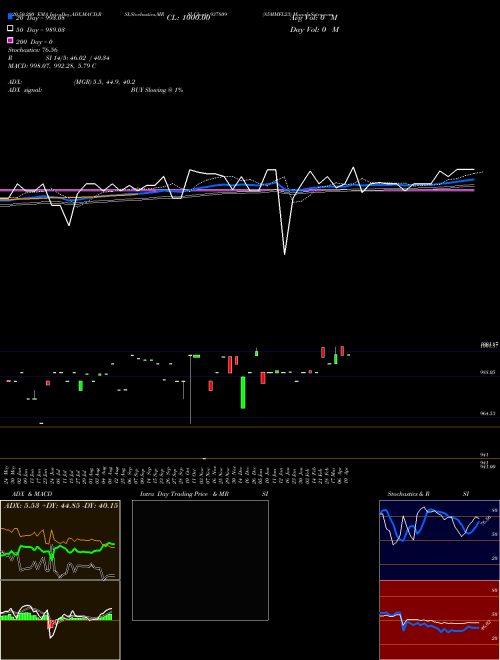This screenshot has width=500, height=660.
Task: Click the 'Intra Day Trading Price & MR' title
Action: pyautogui.click(x=184, y=494)
